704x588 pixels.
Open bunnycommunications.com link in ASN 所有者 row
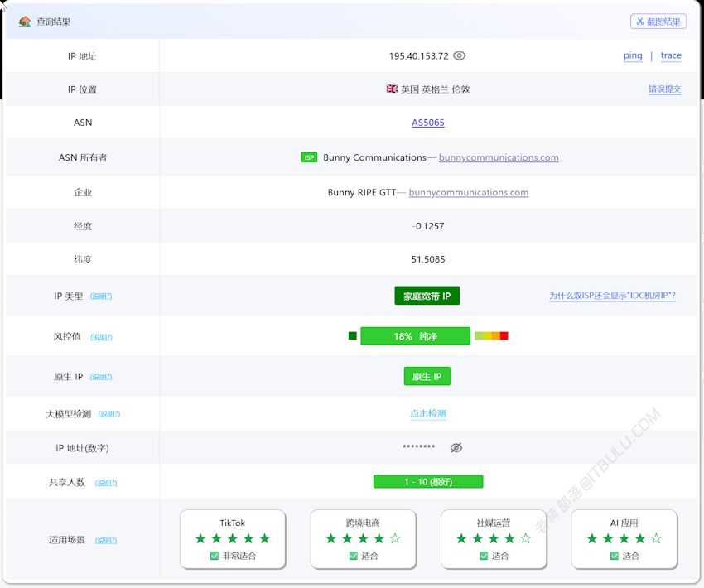click(499, 157)
